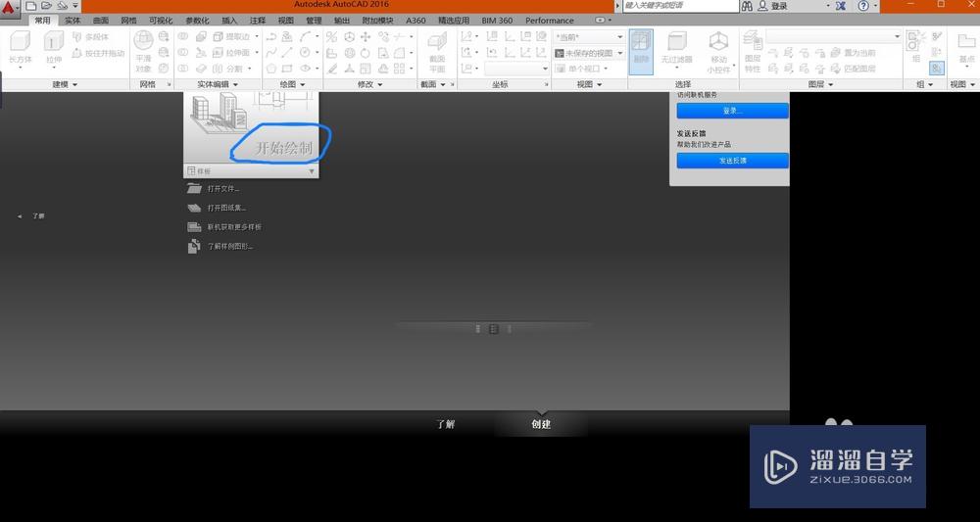
Task: Click the 提取边 (Extract Edges) tool
Action: pos(232,37)
